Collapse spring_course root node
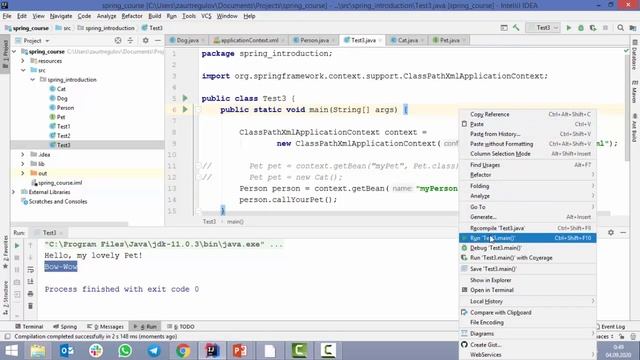Image resolution: width=640 pixels, height=360 pixels. point(14,51)
